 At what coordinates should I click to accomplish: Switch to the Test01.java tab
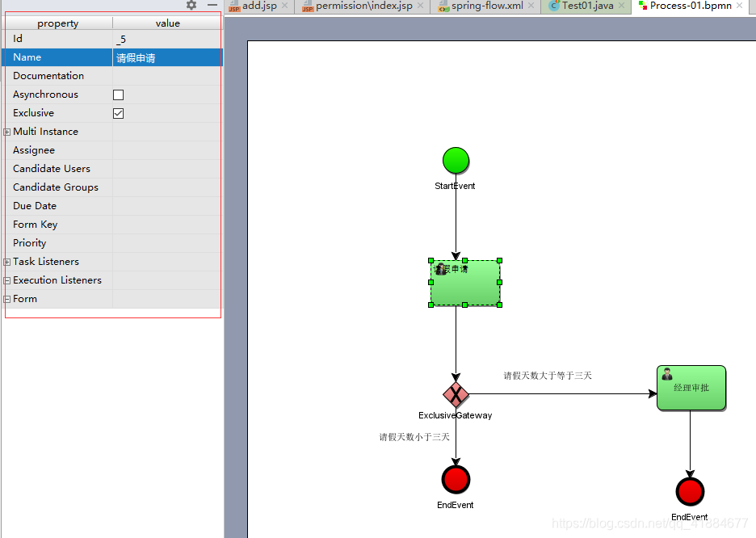[587, 6]
